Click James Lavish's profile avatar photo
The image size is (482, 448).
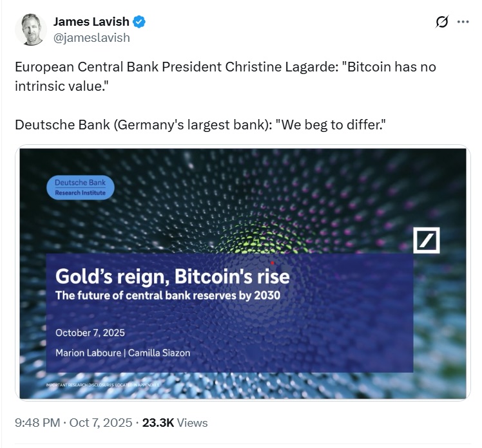pyautogui.click(x=30, y=29)
